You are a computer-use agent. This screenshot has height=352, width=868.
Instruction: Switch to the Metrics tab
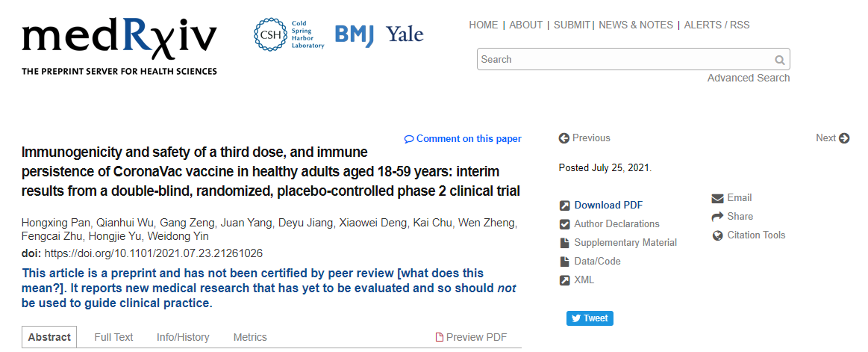click(249, 338)
